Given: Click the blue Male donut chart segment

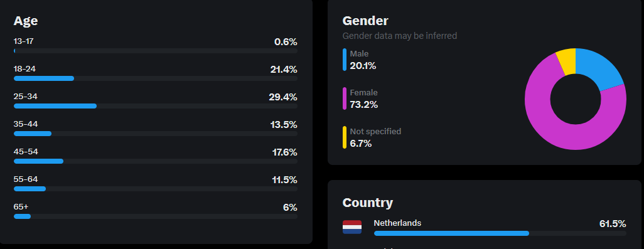Looking at the screenshot, I should [598, 68].
